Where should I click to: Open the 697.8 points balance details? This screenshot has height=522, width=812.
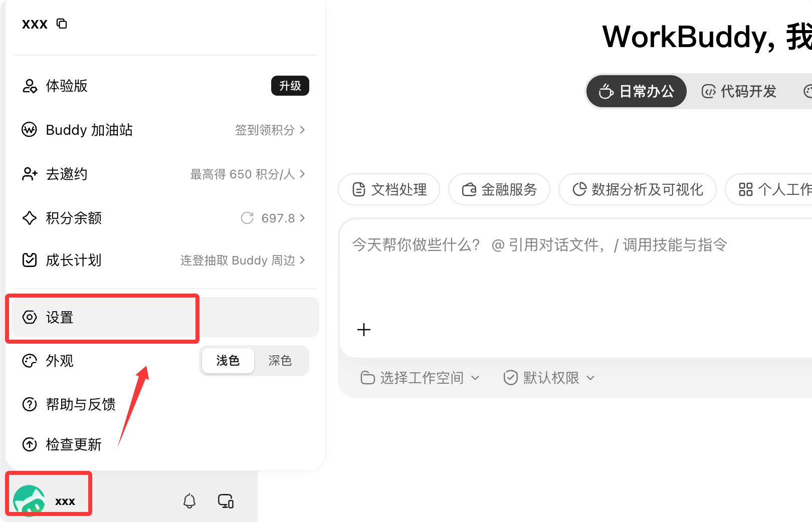pyautogui.click(x=283, y=218)
